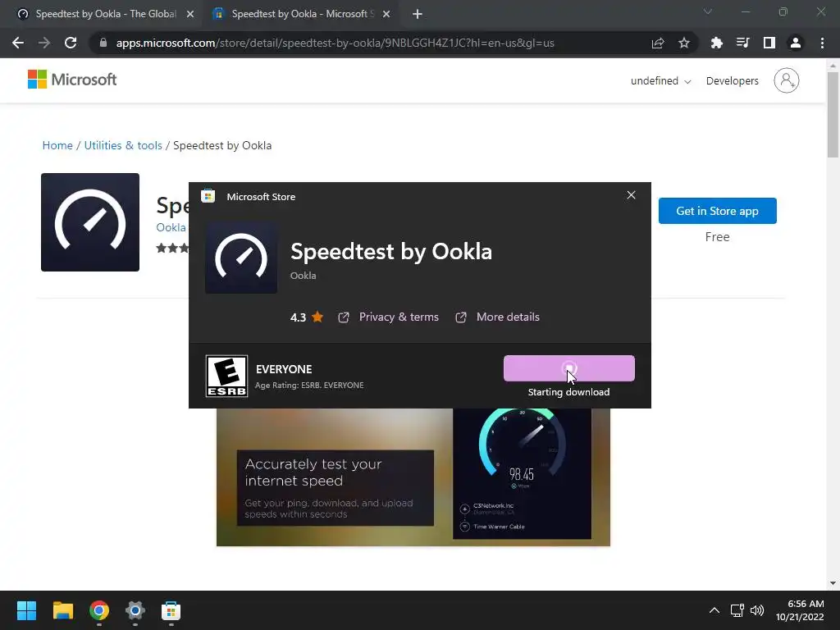Click the sign-in account icon
This screenshot has width=840, height=630.
786,80
